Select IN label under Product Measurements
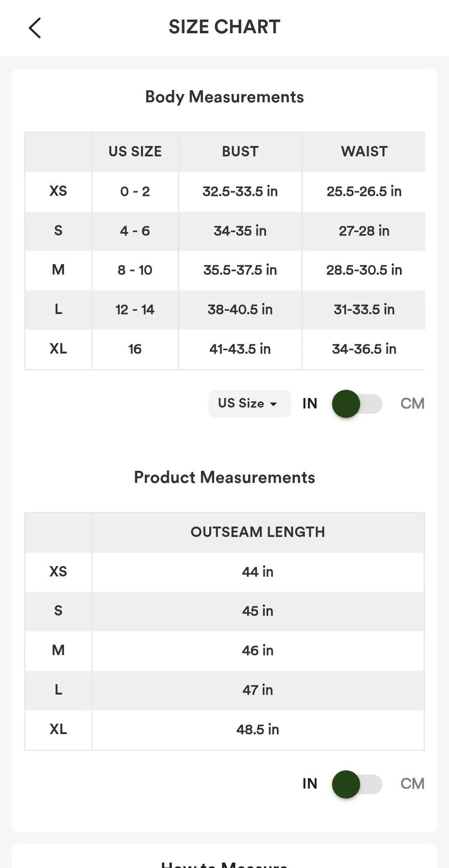 pos(310,784)
